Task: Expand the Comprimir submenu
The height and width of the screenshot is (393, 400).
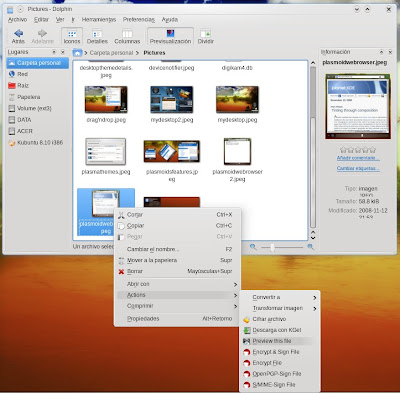Action: coord(177,306)
